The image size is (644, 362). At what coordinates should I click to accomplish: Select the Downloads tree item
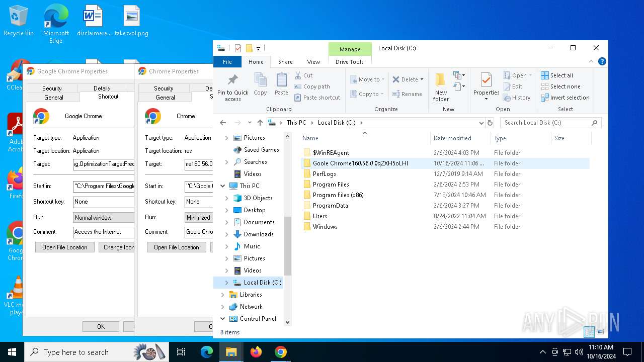click(259, 234)
